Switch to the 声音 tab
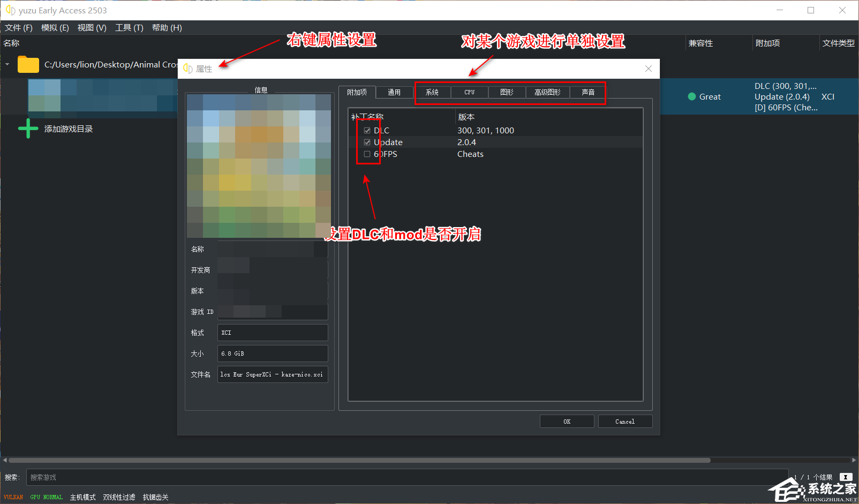 tap(588, 92)
